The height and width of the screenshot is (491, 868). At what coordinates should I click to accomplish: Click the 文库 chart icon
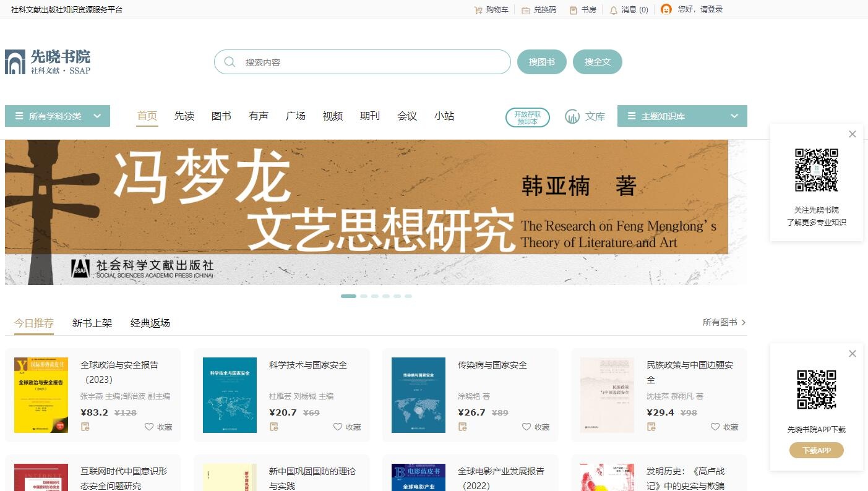[x=572, y=116]
